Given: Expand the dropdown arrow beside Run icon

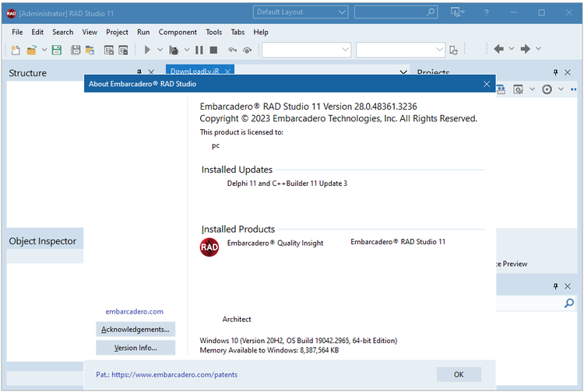Looking at the screenshot, I should pos(160,50).
